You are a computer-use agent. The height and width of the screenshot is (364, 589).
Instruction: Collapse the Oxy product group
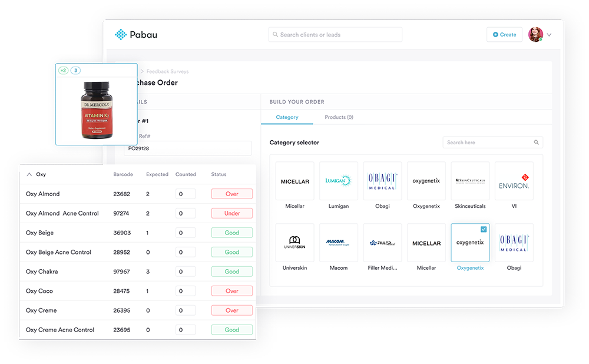pyautogui.click(x=29, y=174)
